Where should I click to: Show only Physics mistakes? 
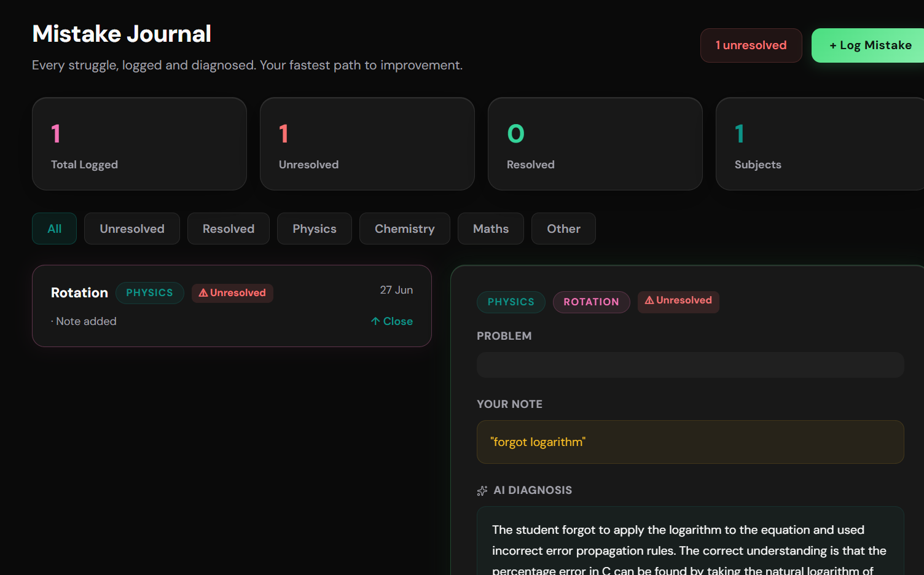click(315, 229)
